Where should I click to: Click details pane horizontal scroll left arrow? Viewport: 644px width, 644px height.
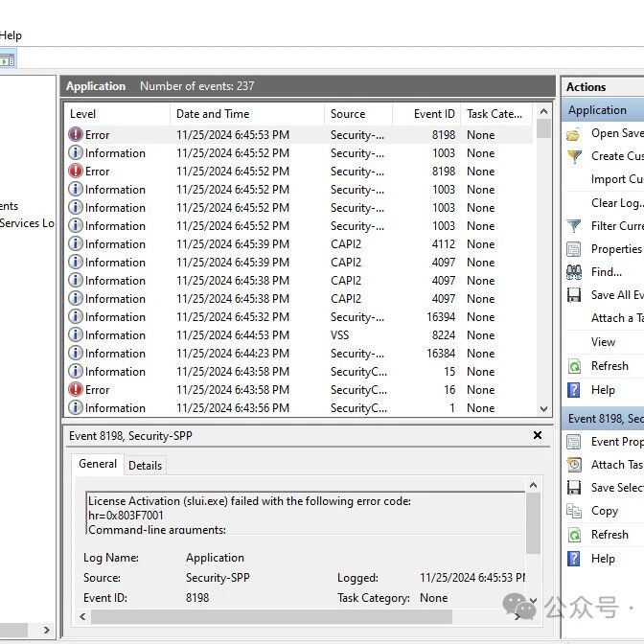click(82, 616)
